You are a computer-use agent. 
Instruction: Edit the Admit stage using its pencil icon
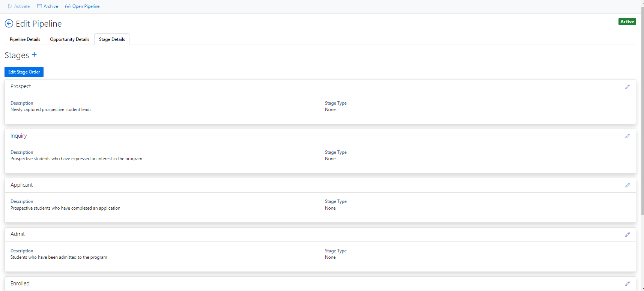tap(627, 234)
